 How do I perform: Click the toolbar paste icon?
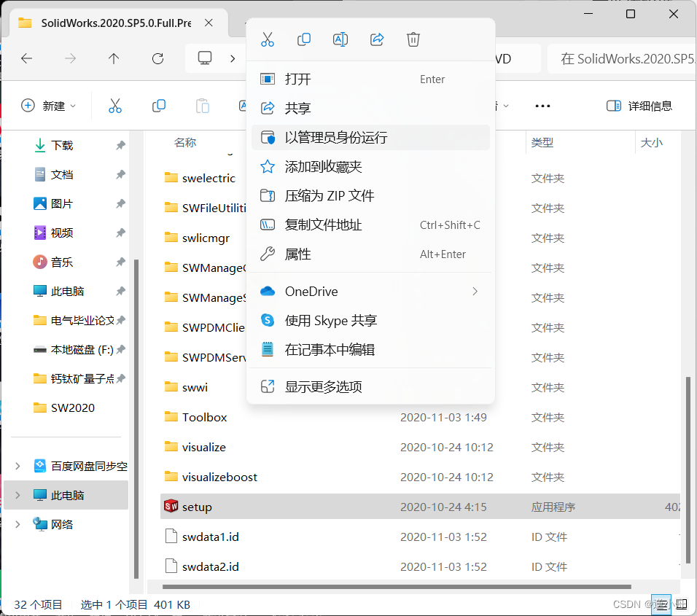(203, 106)
